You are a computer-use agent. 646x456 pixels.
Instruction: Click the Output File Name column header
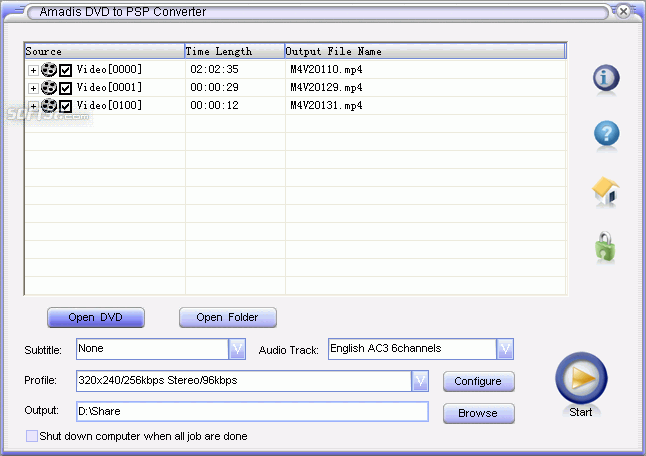tap(426, 51)
